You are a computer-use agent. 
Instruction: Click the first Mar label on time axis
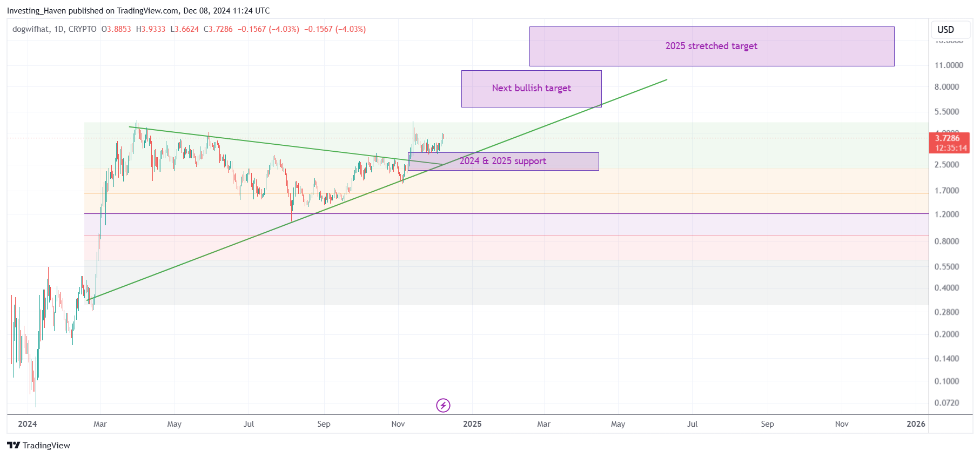[100, 424]
